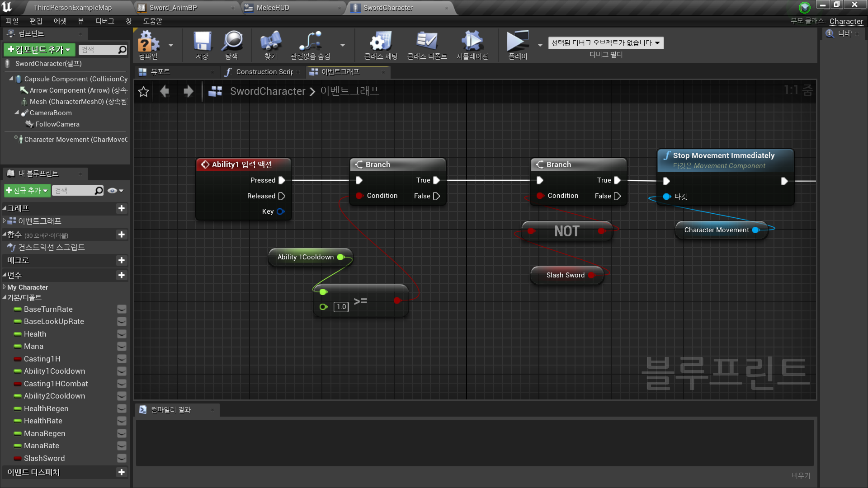Viewport: 868px width, 488px height.
Task: Click the 찾기 (Find) search icon
Action: pyautogui.click(x=270, y=43)
